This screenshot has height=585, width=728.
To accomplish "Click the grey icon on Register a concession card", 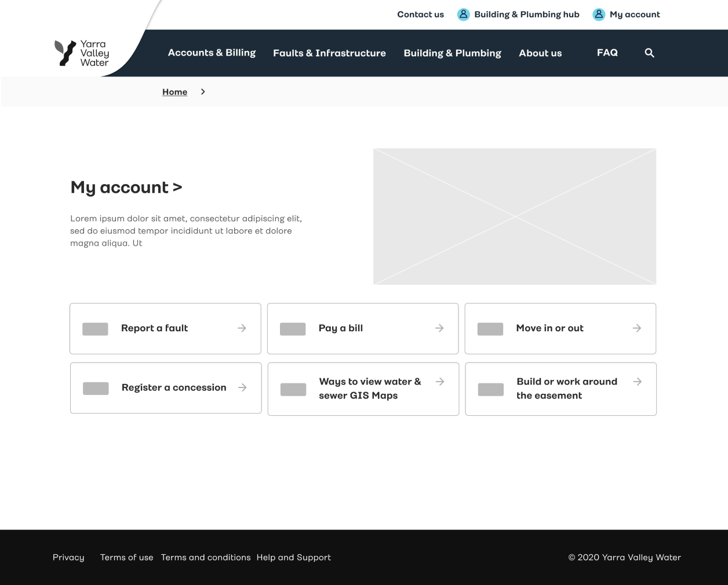I will [96, 388].
